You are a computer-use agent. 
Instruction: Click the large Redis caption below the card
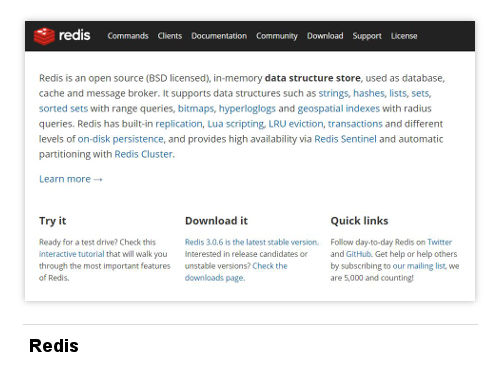pyautogui.click(x=54, y=346)
